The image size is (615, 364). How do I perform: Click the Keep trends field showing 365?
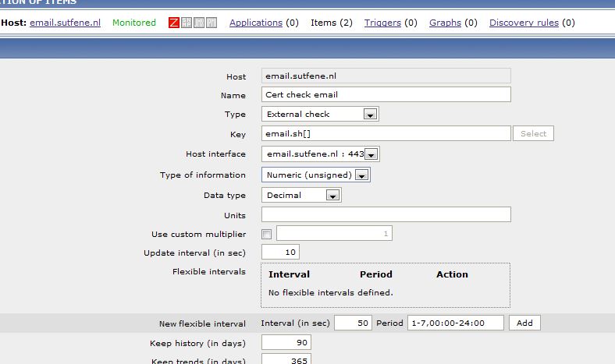click(x=286, y=359)
